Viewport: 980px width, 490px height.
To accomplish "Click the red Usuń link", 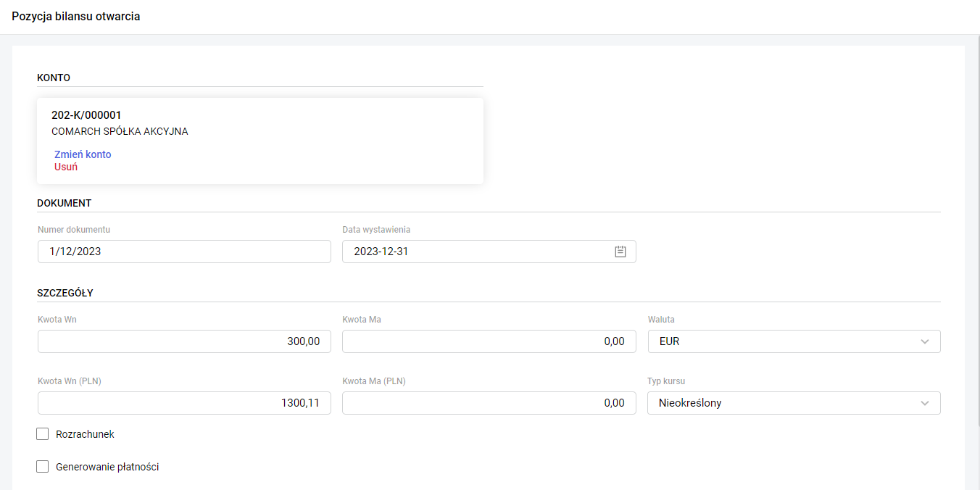I will pyautogui.click(x=66, y=167).
